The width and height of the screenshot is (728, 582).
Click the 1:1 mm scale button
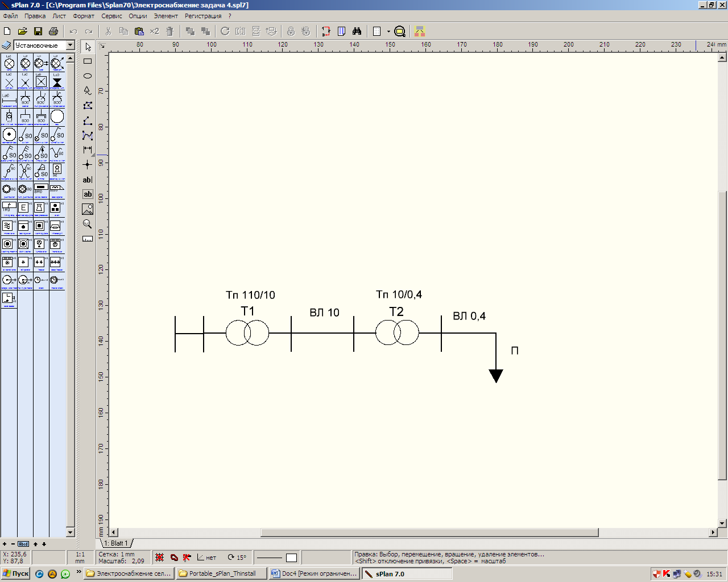coord(80,558)
